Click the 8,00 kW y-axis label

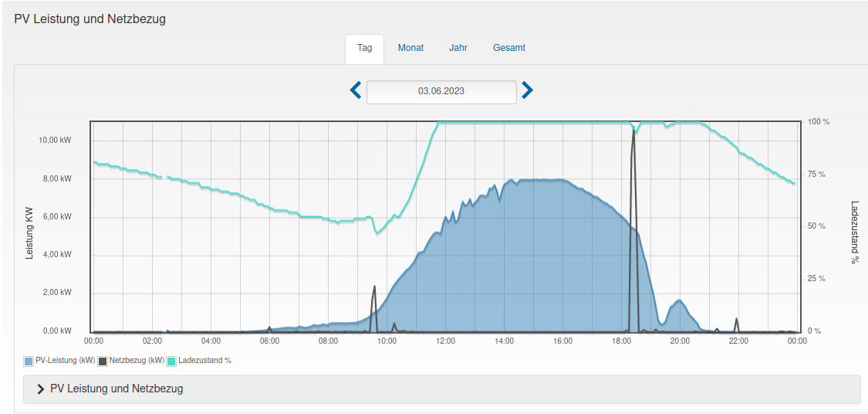tap(56, 179)
